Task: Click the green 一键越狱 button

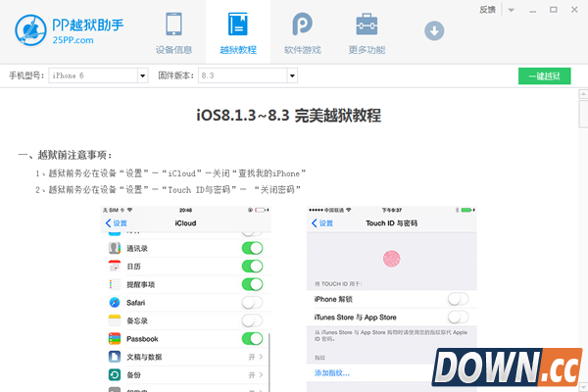Action: pos(544,76)
